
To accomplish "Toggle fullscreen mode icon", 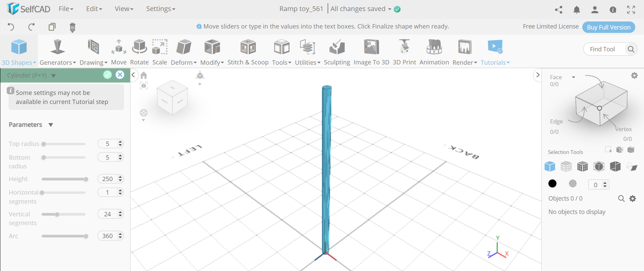I will 631,10.
